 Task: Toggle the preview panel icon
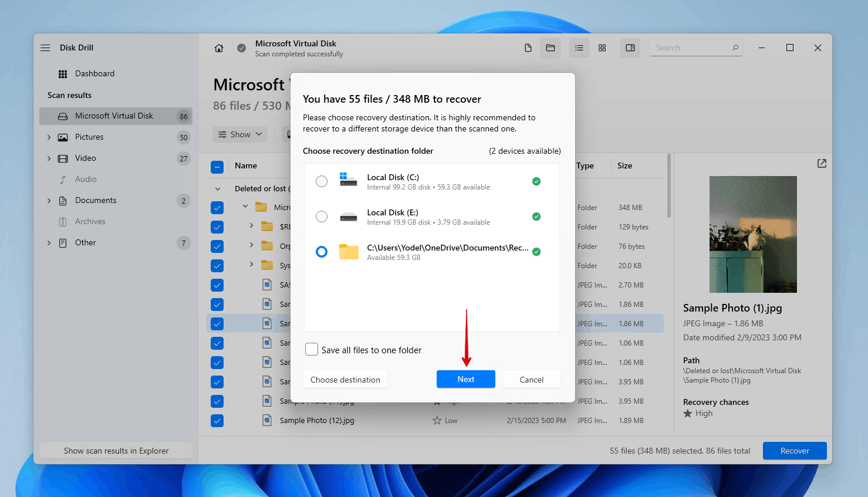(630, 48)
